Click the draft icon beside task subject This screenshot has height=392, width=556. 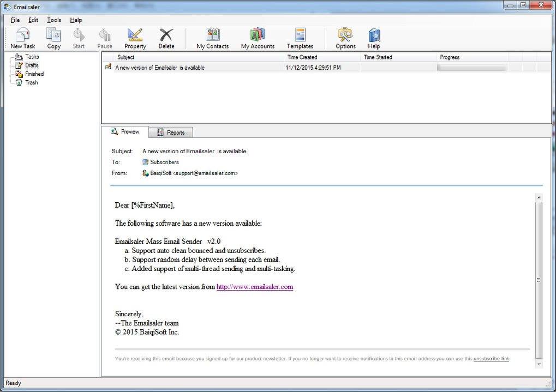tap(108, 67)
